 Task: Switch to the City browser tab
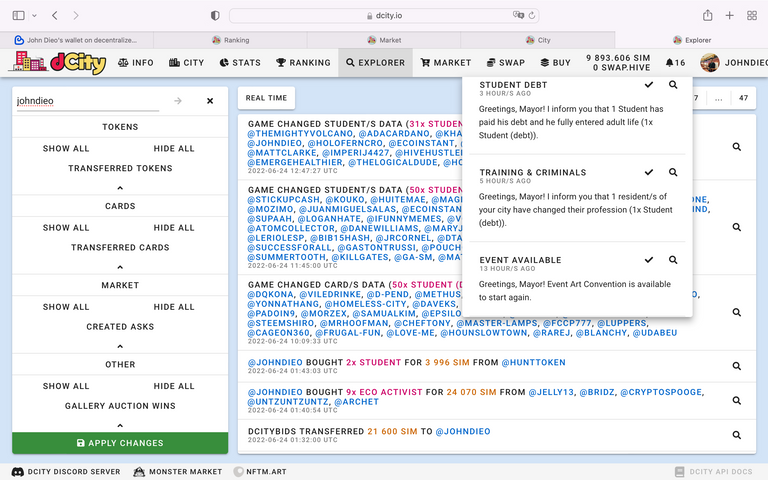point(538,40)
